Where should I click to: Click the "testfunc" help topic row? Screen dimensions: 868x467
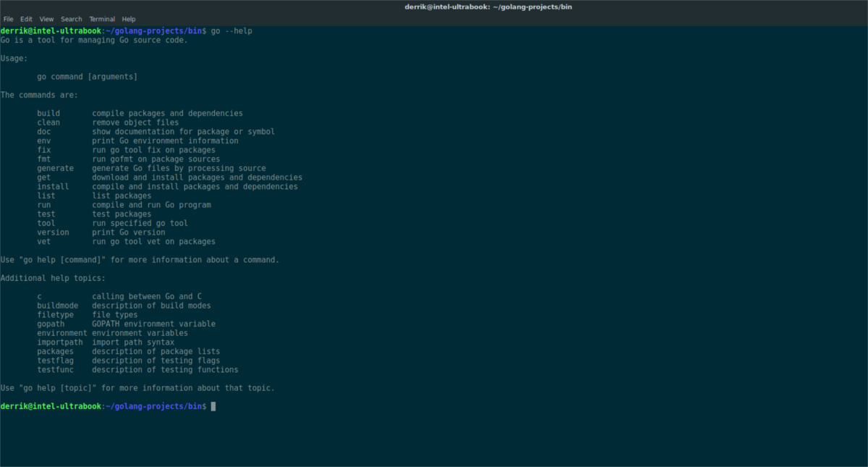tap(137, 370)
